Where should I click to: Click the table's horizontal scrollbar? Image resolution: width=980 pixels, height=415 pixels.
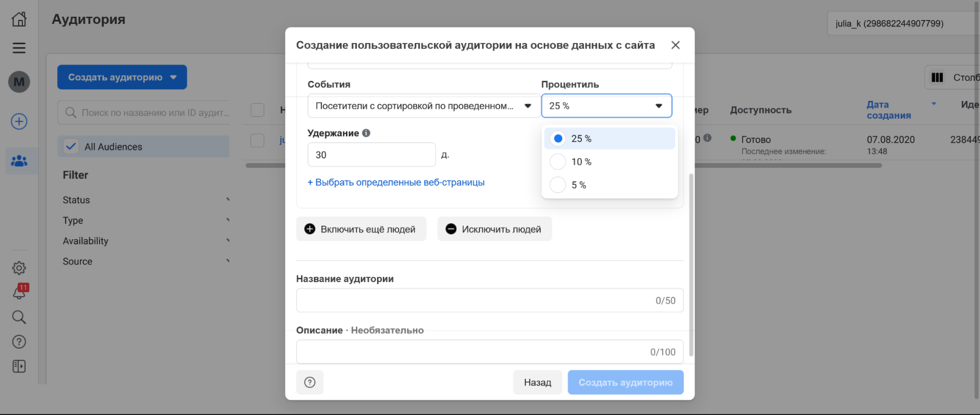click(564, 166)
